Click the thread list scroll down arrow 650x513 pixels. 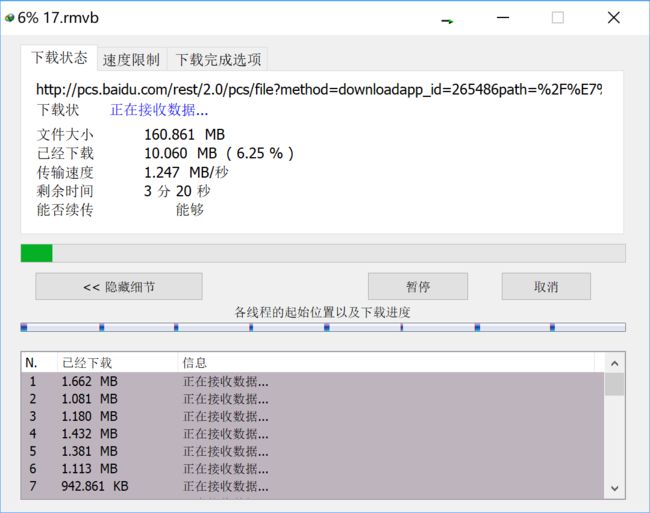point(614,488)
